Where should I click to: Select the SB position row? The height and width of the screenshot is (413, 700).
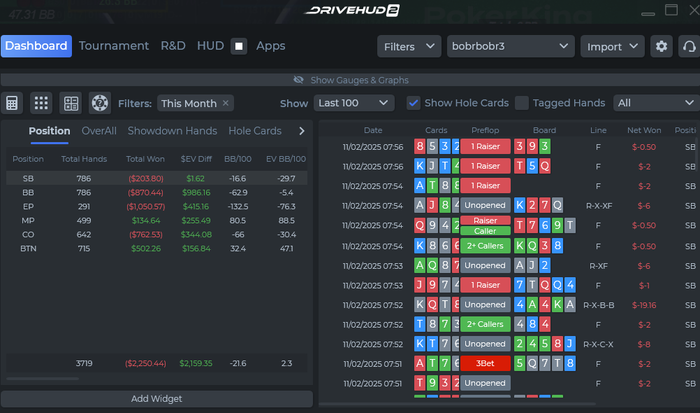(x=157, y=178)
